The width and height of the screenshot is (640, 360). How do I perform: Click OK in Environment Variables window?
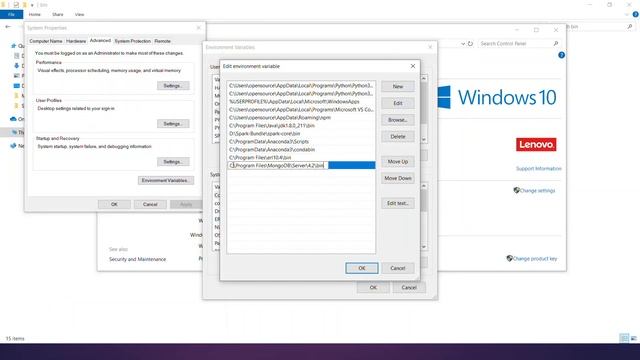coord(373,287)
